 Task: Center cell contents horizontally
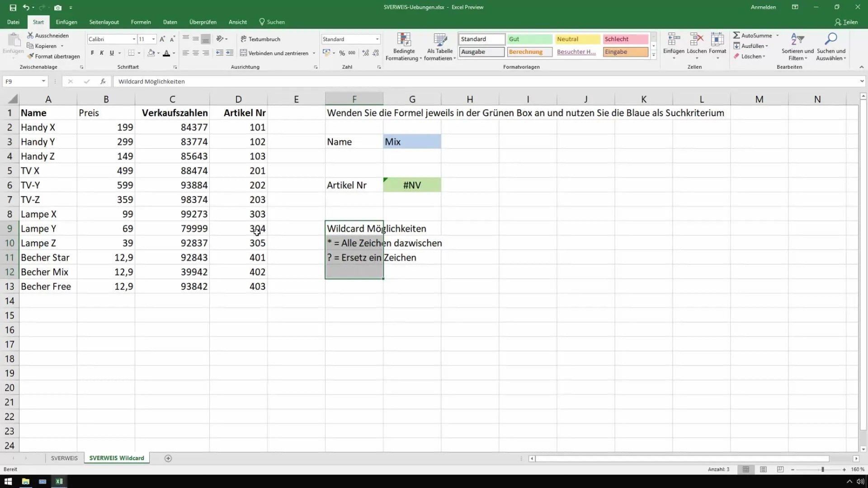195,53
